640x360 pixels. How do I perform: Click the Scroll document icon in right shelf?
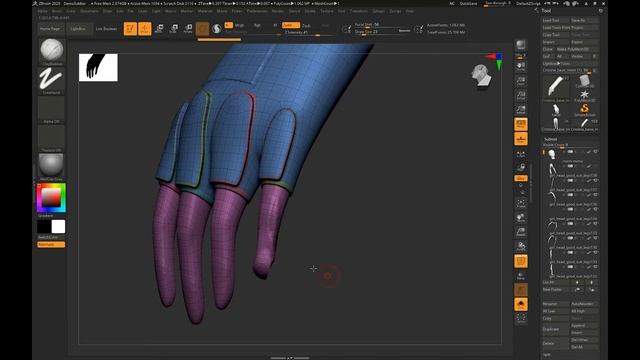pyautogui.click(x=521, y=67)
